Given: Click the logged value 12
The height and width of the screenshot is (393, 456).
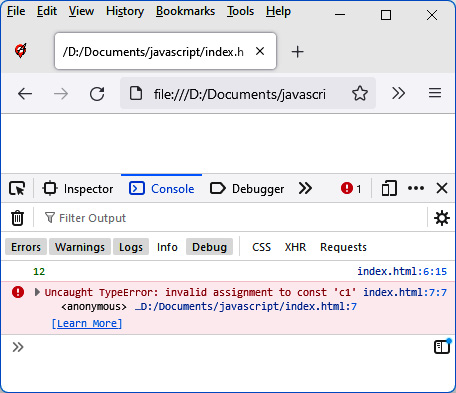Looking at the screenshot, I should point(39,271).
